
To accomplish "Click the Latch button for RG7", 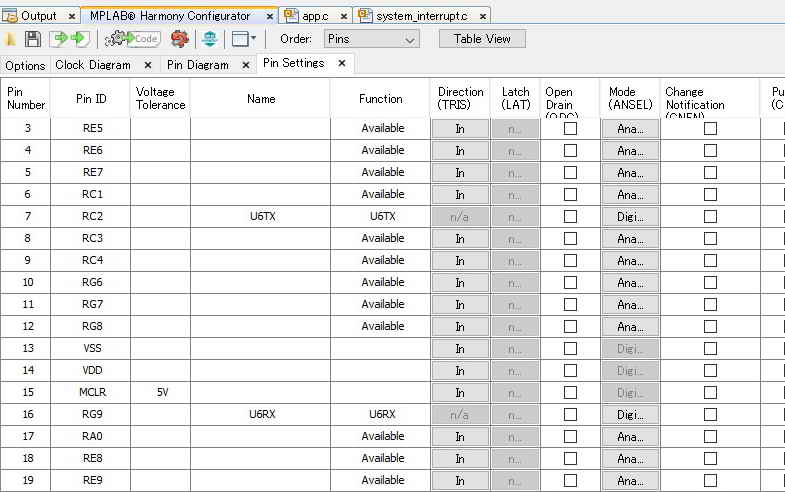I will point(515,305).
